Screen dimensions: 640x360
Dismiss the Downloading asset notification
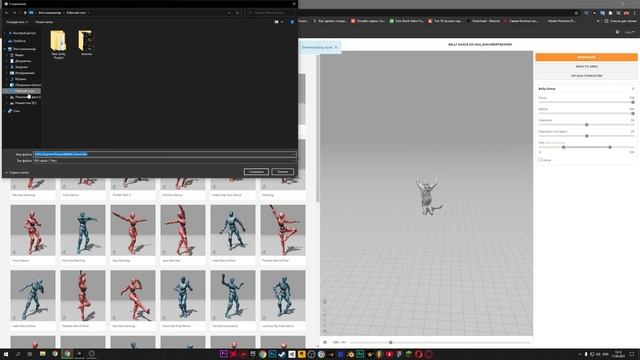click(336, 47)
